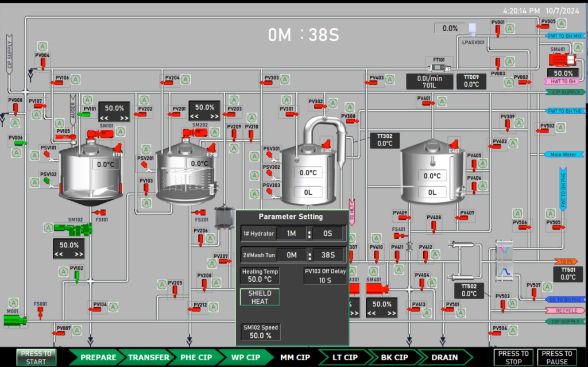Viewport: 588px width, 367px height.
Task: Select the SM202 motor icon
Action: coord(195,133)
